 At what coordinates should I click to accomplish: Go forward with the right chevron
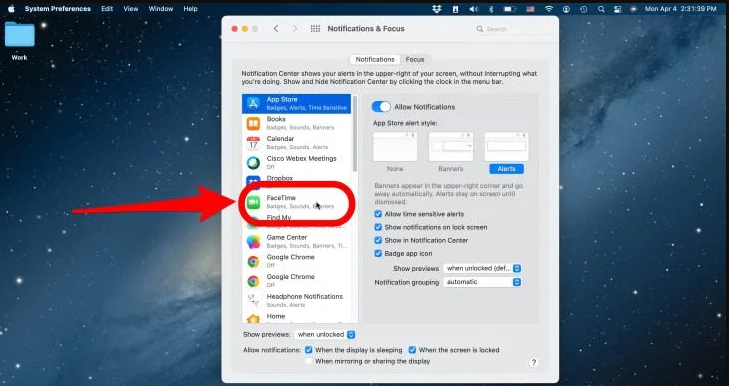tap(295, 29)
